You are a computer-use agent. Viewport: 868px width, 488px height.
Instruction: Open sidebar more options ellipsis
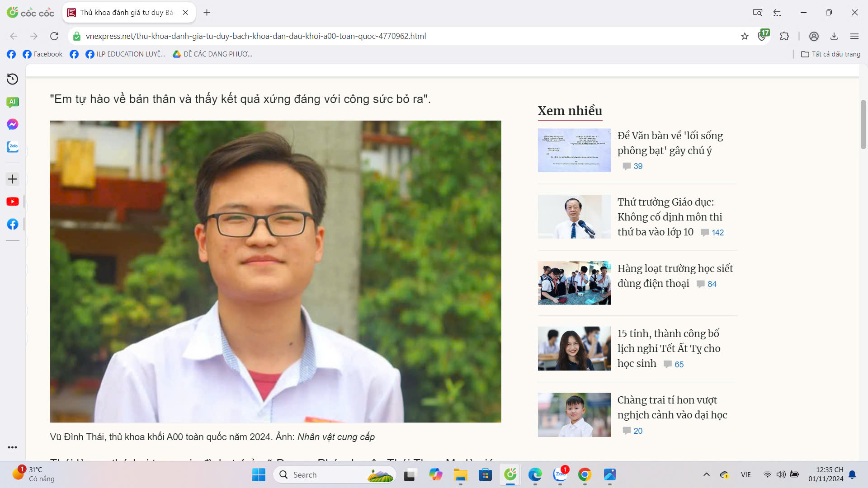(x=12, y=447)
